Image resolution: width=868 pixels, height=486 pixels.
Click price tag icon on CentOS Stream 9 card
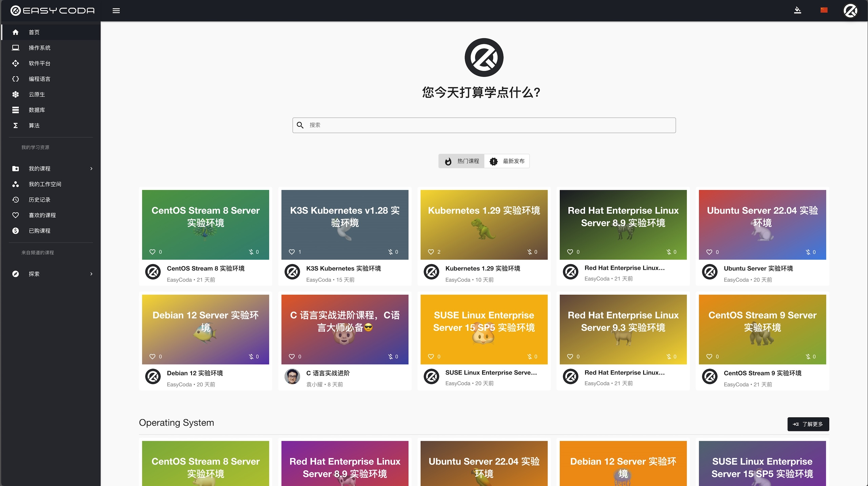(808, 357)
